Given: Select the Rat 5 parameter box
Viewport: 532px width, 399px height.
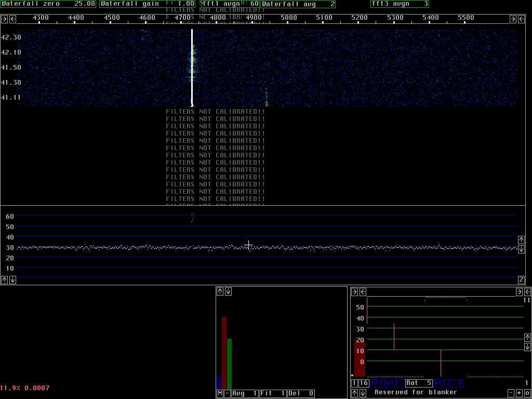Looking at the screenshot, I should pyautogui.click(x=419, y=383).
